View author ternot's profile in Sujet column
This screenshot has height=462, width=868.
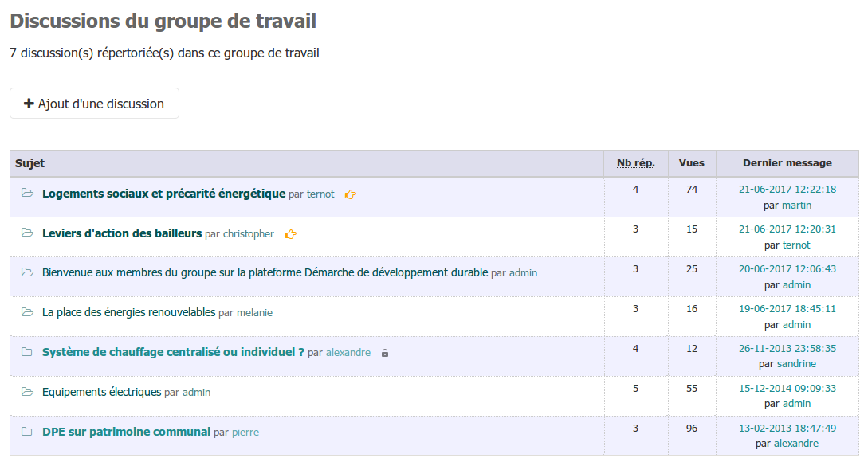(320, 194)
